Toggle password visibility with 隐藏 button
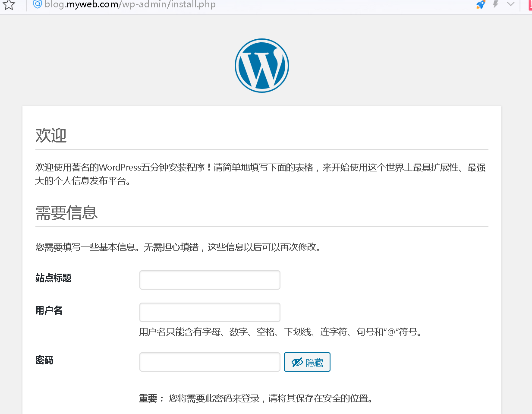This screenshot has height=414, width=532. tap(307, 362)
